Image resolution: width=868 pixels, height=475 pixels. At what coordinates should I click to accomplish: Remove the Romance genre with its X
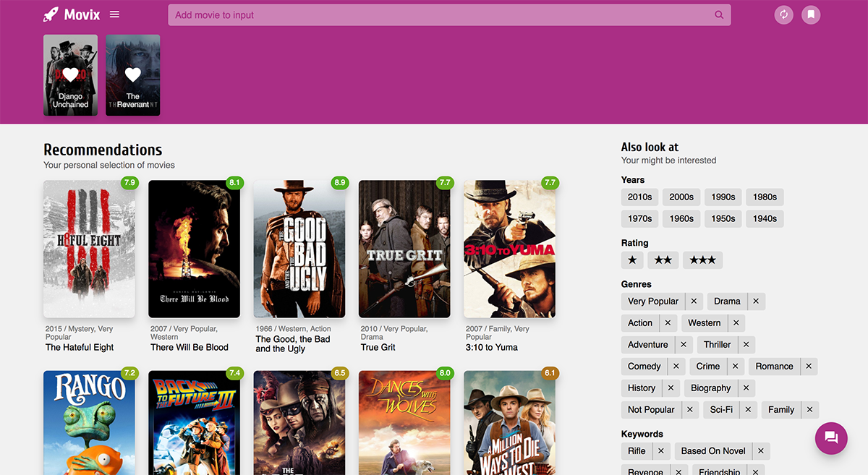[x=809, y=367]
